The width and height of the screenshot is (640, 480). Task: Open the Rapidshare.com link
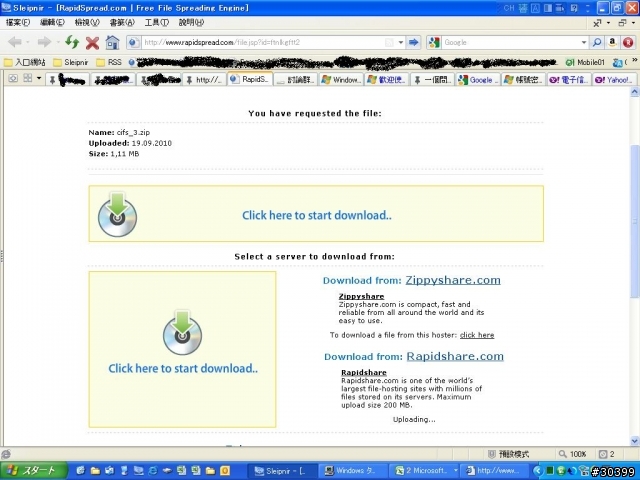pos(455,356)
